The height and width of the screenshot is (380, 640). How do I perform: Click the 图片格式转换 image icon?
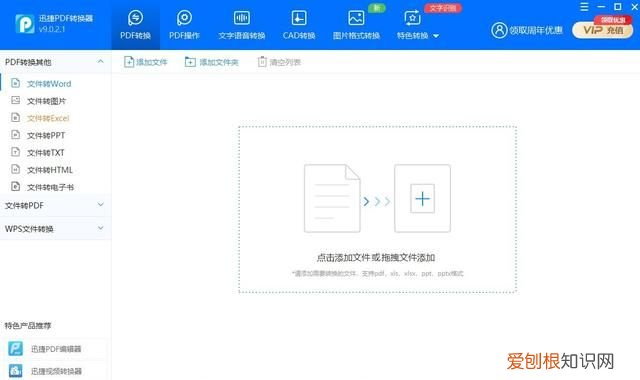(x=356, y=18)
